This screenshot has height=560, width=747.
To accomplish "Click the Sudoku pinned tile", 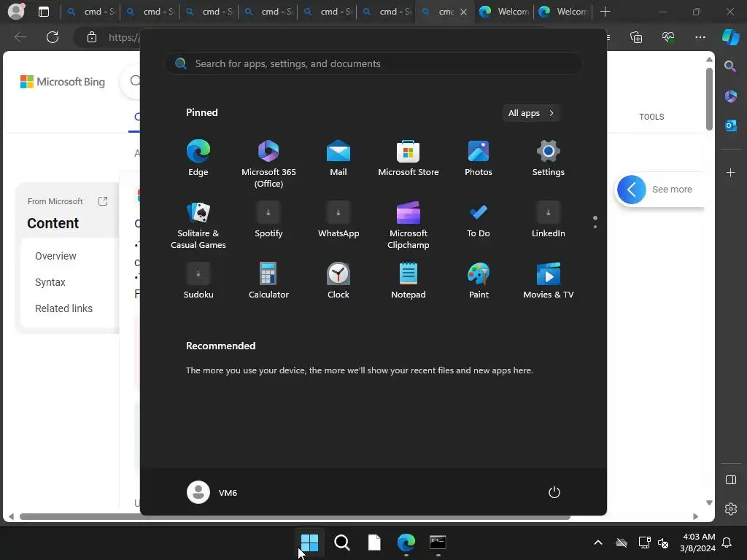I will [198, 281].
